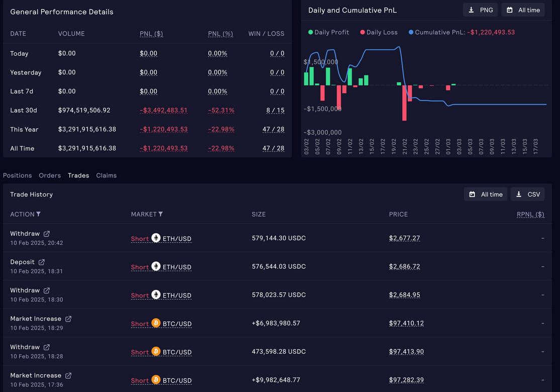Click the Last 30d PNL dollar value

click(x=163, y=111)
